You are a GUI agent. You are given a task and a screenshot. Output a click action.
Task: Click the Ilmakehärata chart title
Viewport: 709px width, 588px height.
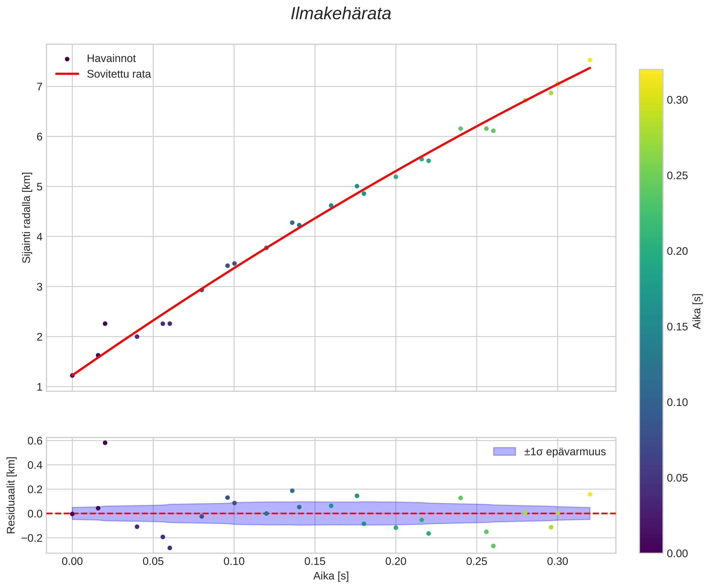pos(341,14)
